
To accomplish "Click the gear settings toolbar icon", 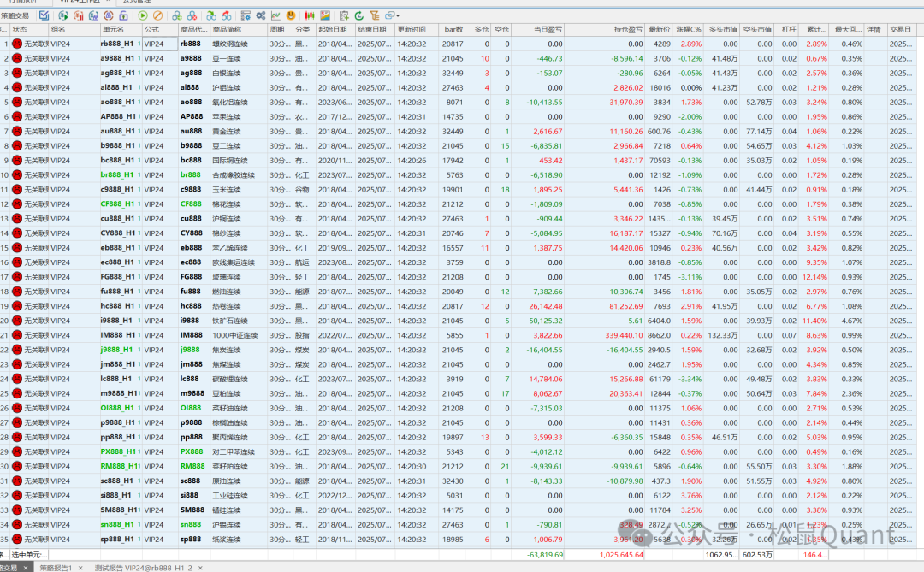I will (260, 15).
